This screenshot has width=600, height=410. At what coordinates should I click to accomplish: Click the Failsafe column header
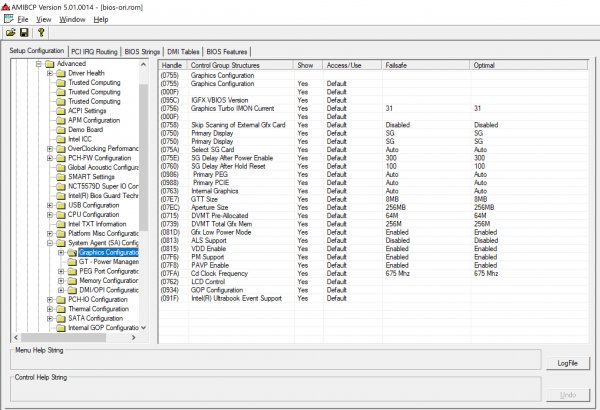coord(426,65)
